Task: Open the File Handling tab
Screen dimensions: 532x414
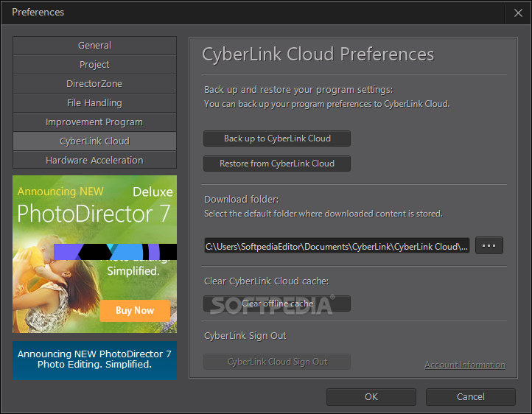Action: (x=94, y=103)
